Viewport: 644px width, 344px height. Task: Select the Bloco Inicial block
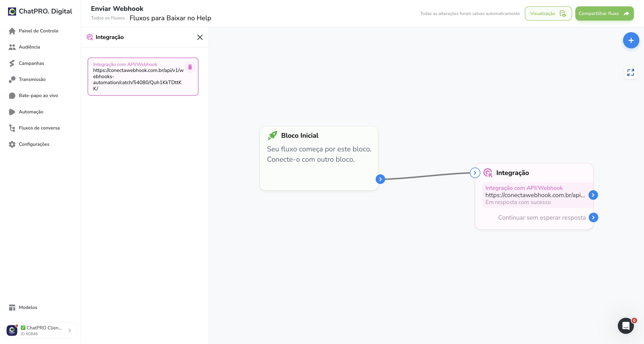(x=319, y=158)
